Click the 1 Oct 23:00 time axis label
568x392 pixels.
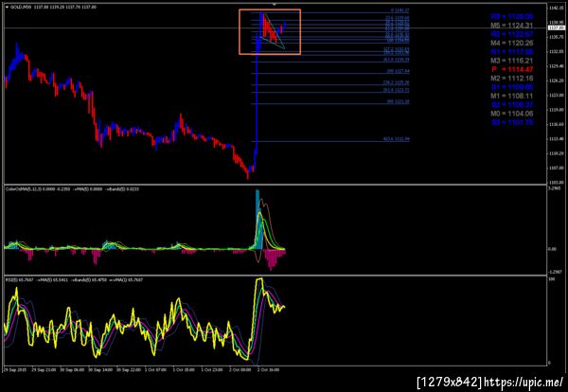pos(213,370)
